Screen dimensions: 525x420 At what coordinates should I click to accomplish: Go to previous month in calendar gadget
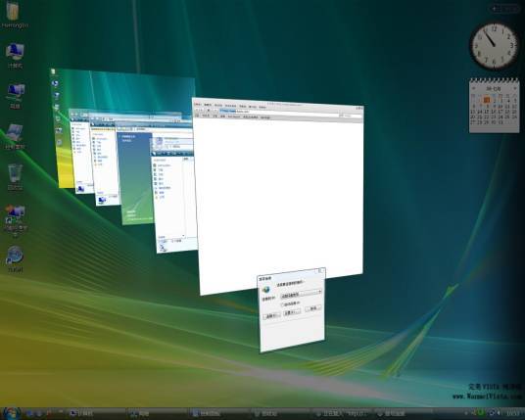click(x=473, y=89)
